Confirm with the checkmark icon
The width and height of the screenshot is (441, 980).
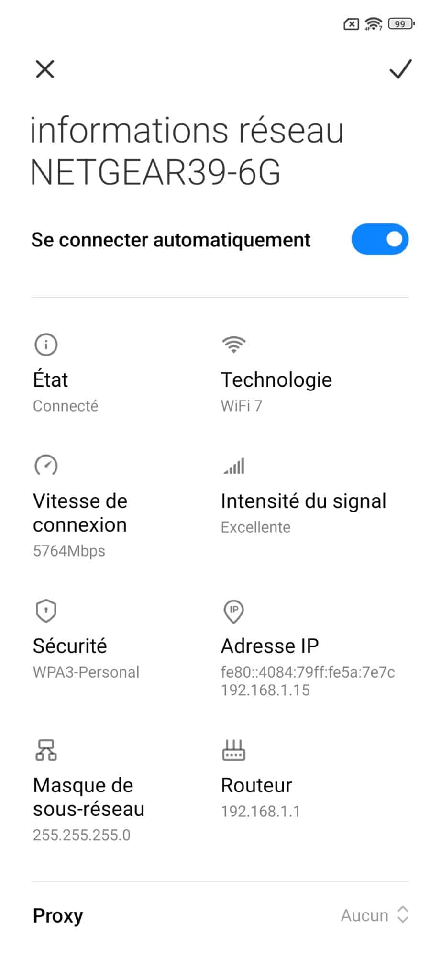tap(400, 69)
